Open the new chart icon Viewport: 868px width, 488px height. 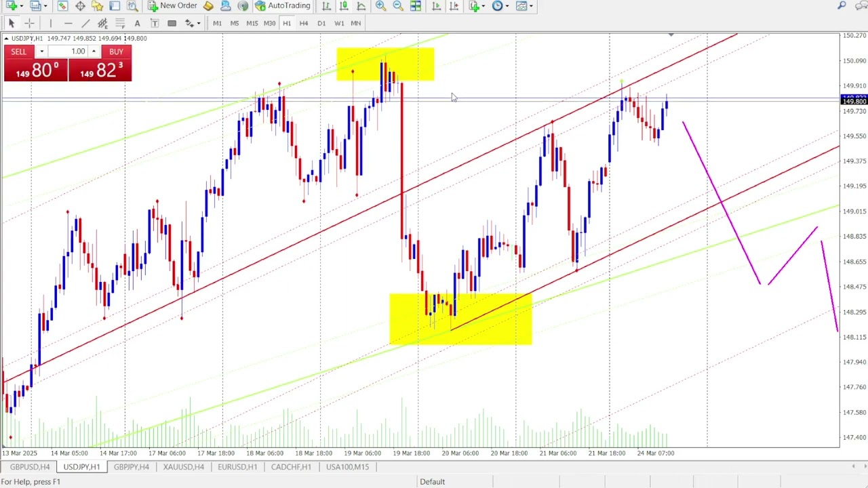[x=12, y=5]
